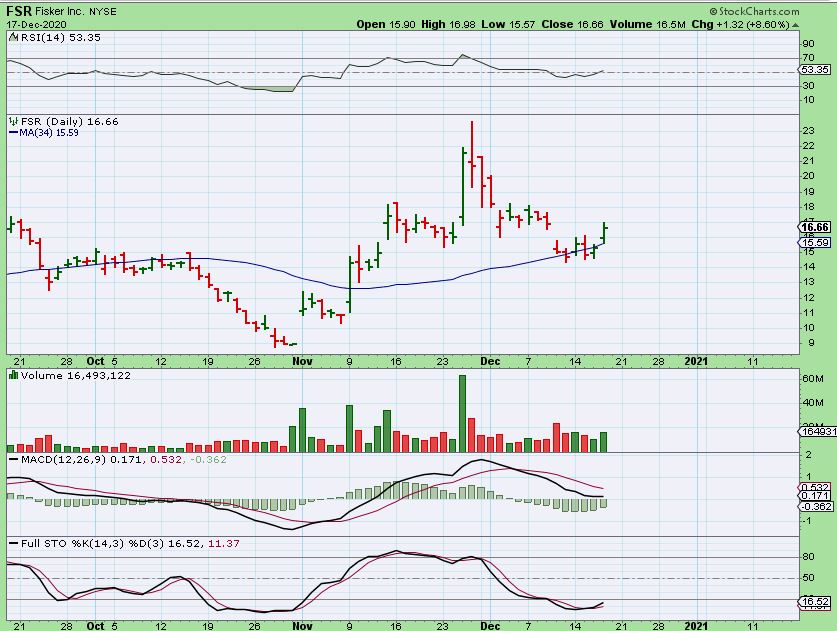The width and height of the screenshot is (837, 631).
Task: Click the 16.52 stochastic value tag
Action: 818,602
